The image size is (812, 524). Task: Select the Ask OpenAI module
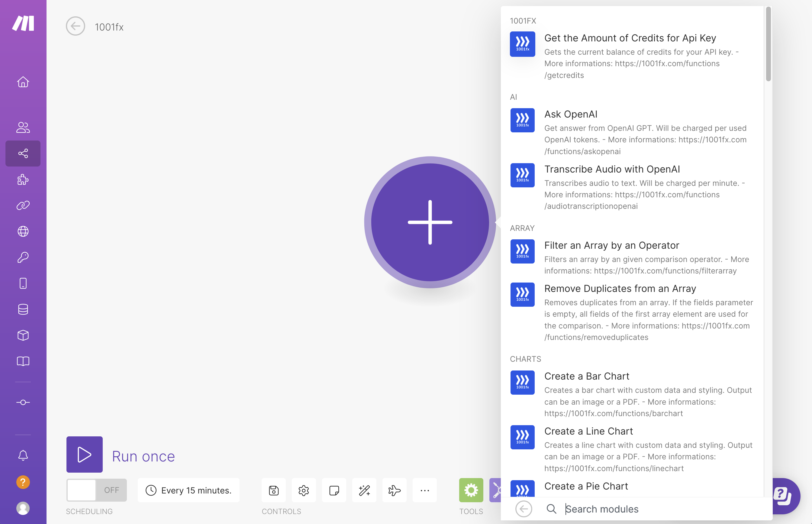point(570,114)
